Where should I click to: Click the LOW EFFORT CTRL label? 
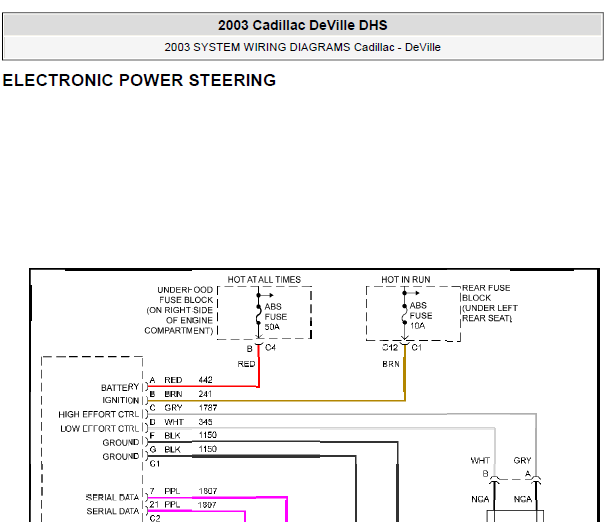point(100,429)
